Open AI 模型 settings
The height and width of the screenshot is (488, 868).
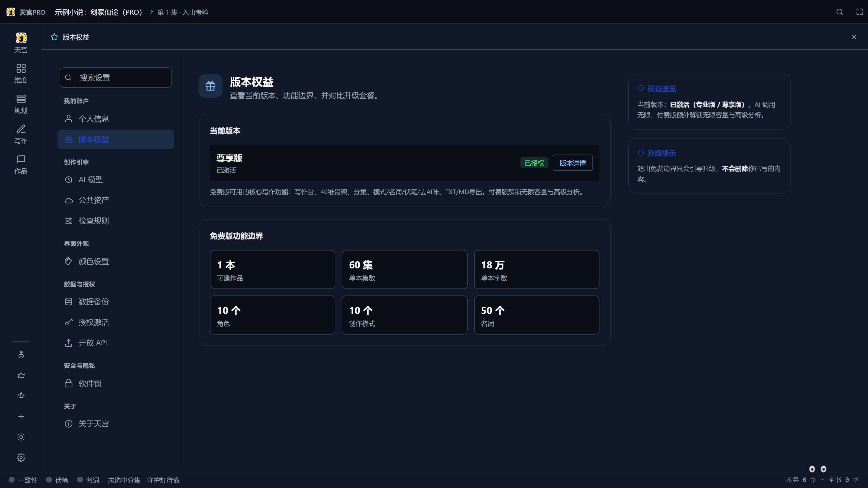pos(116,179)
